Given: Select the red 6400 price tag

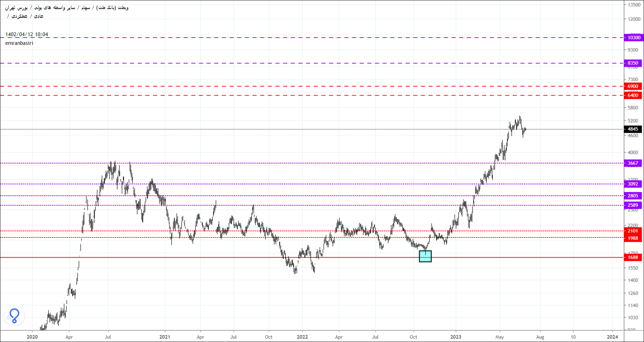Looking at the screenshot, I should (x=633, y=95).
